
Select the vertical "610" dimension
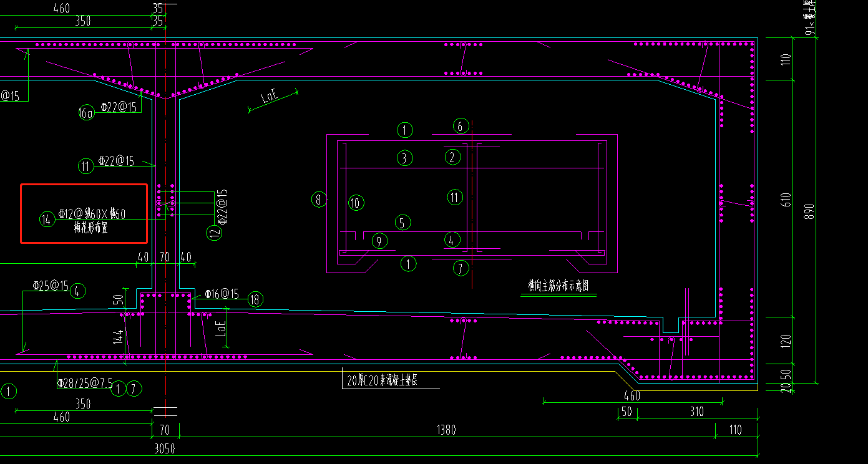pyautogui.click(x=786, y=200)
